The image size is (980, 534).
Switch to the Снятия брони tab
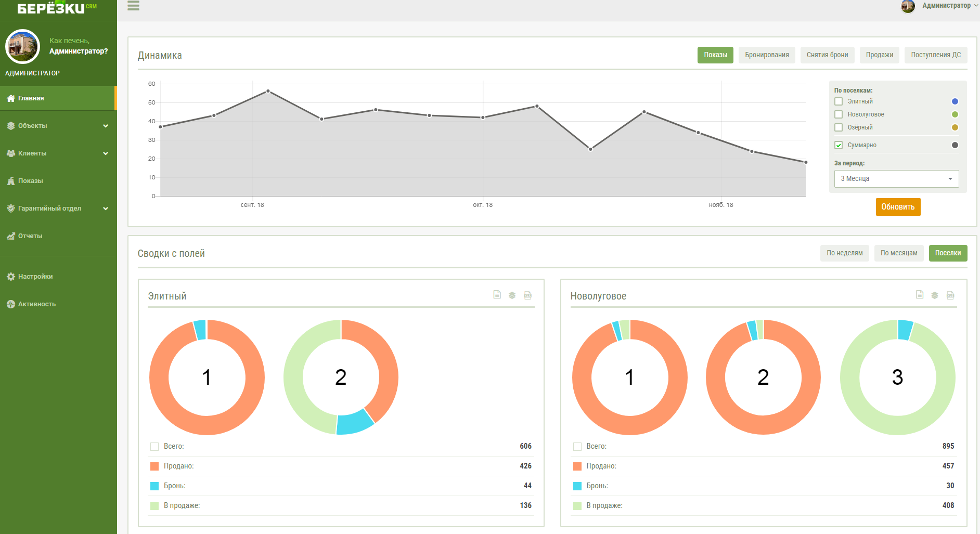point(827,55)
